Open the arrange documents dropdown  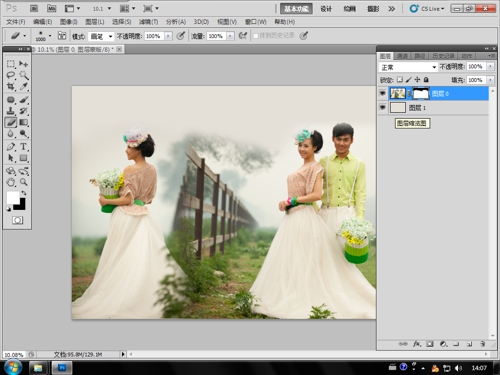(x=128, y=9)
